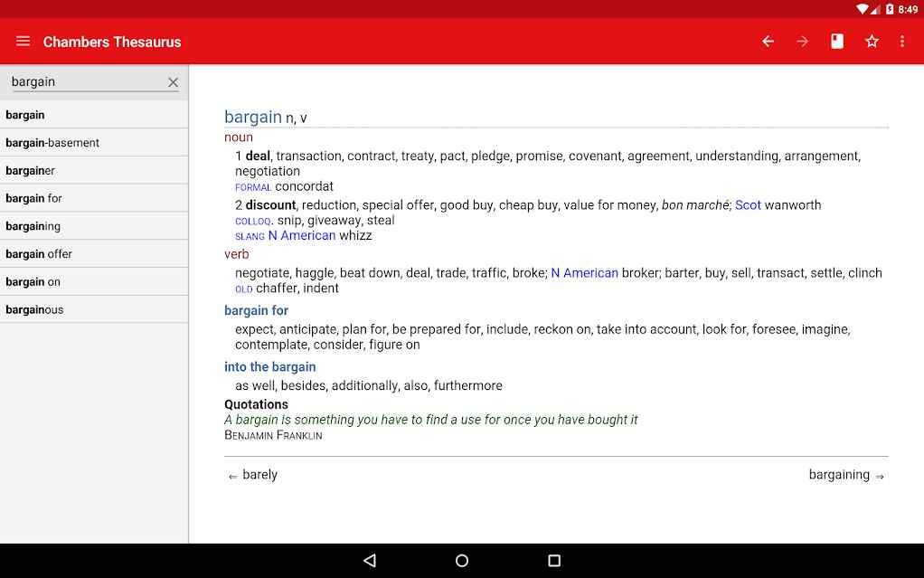The width and height of the screenshot is (924, 578).
Task: Click 'N American' label before whizz
Action: pyautogui.click(x=302, y=235)
